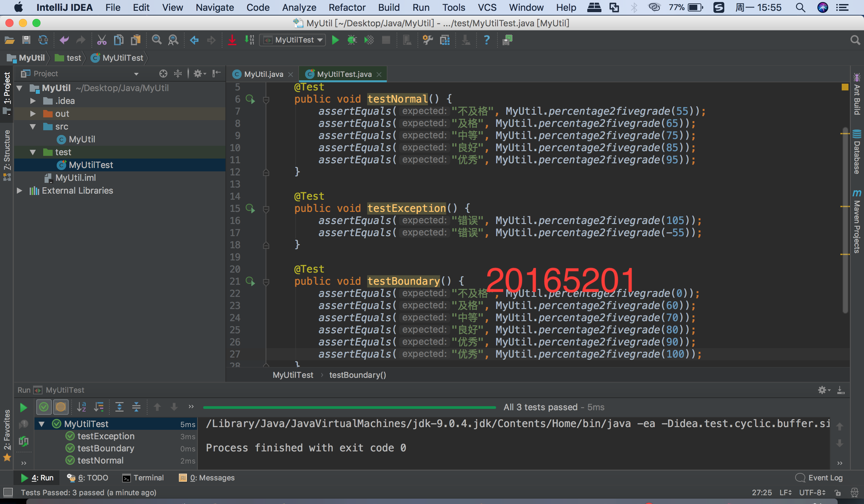The image size is (864, 504).
Task: Toggle sort by duration in Run panel
Action: tap(99, 407)
